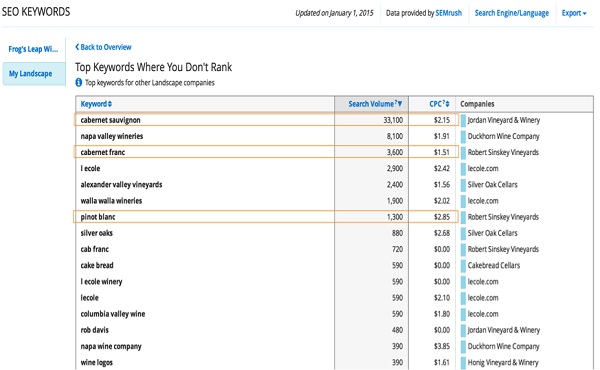Click the Back to Overview chevron arrow

click(77, 47)
